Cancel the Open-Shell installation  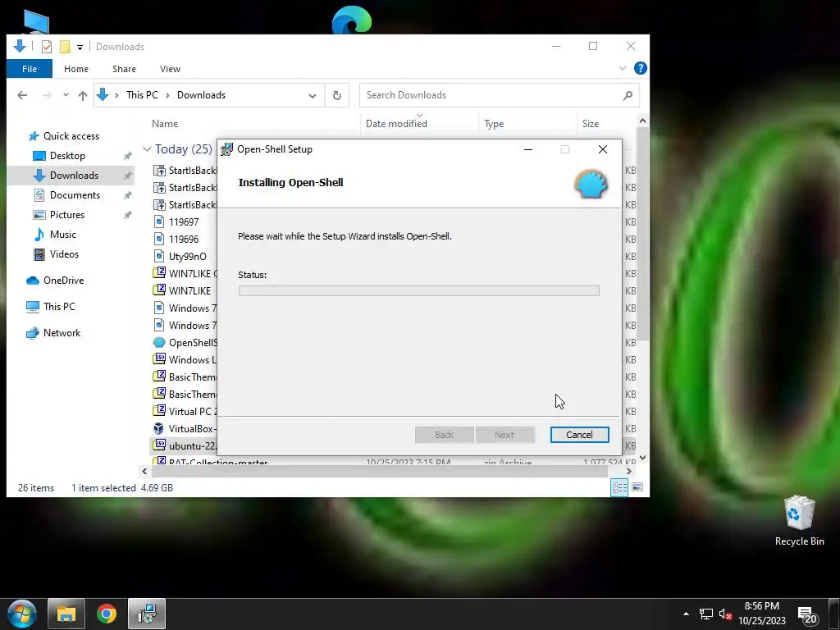579,435
